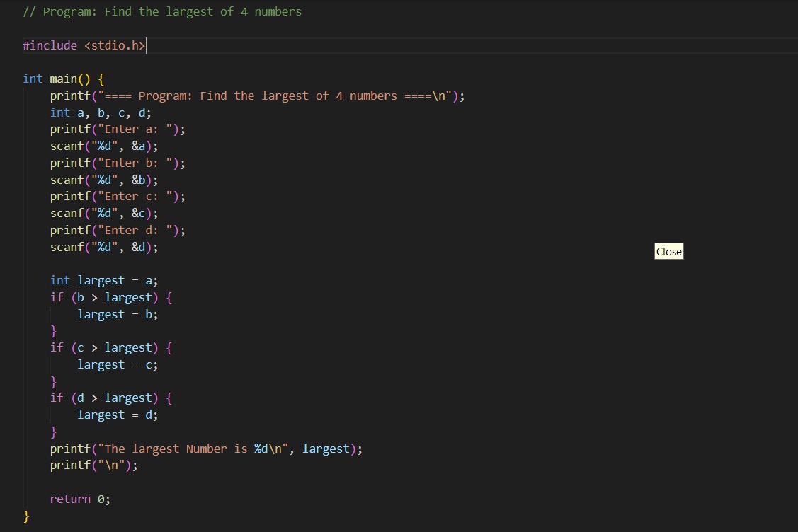Click the printf("Enter a: ") line
Screen dimensions: 798x532
118,129
